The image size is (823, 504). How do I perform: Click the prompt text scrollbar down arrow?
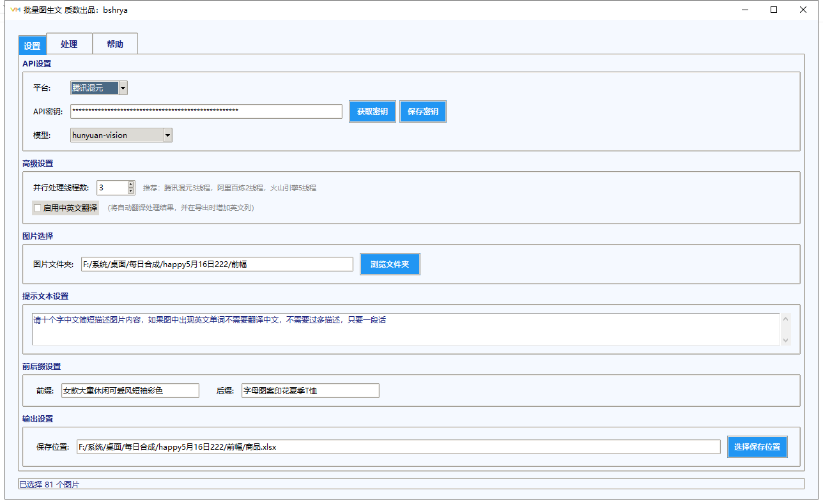point(785,340)
